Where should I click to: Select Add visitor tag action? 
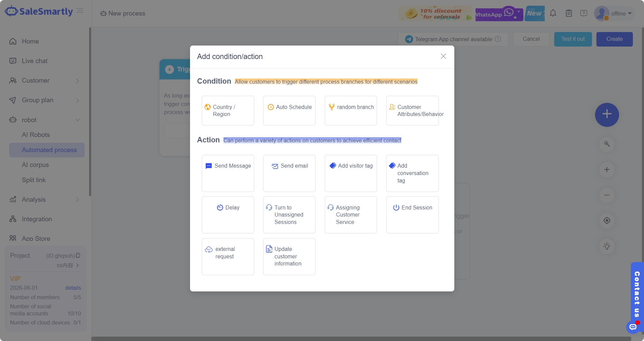(351, 173)
